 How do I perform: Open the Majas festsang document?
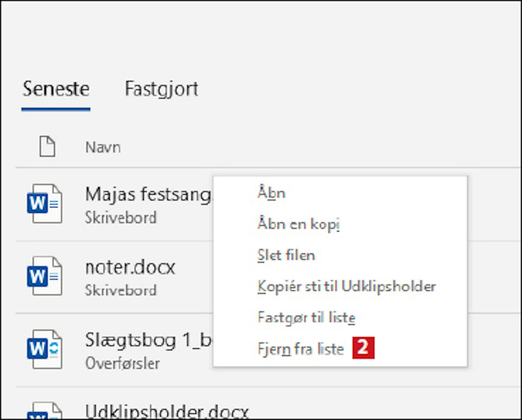point(148,194)
